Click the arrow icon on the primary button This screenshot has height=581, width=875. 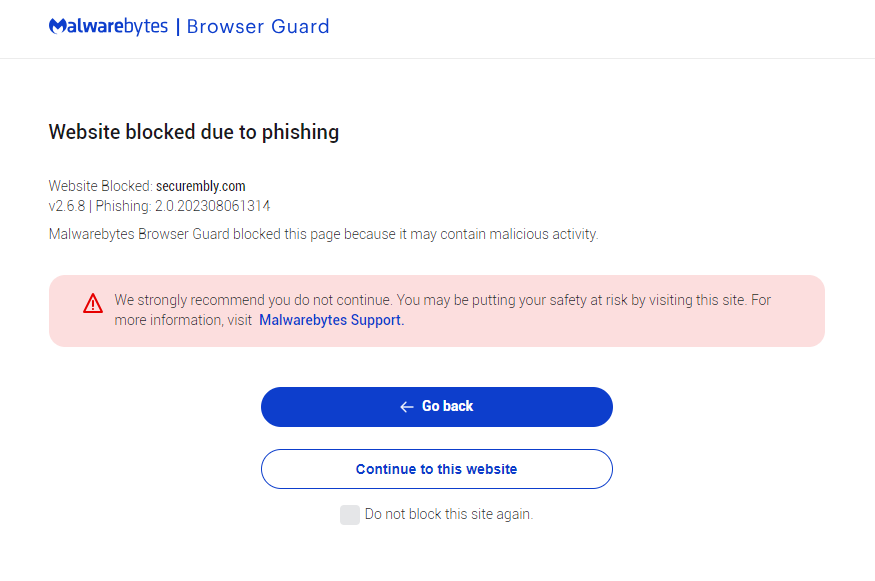[x=405, y=407]
